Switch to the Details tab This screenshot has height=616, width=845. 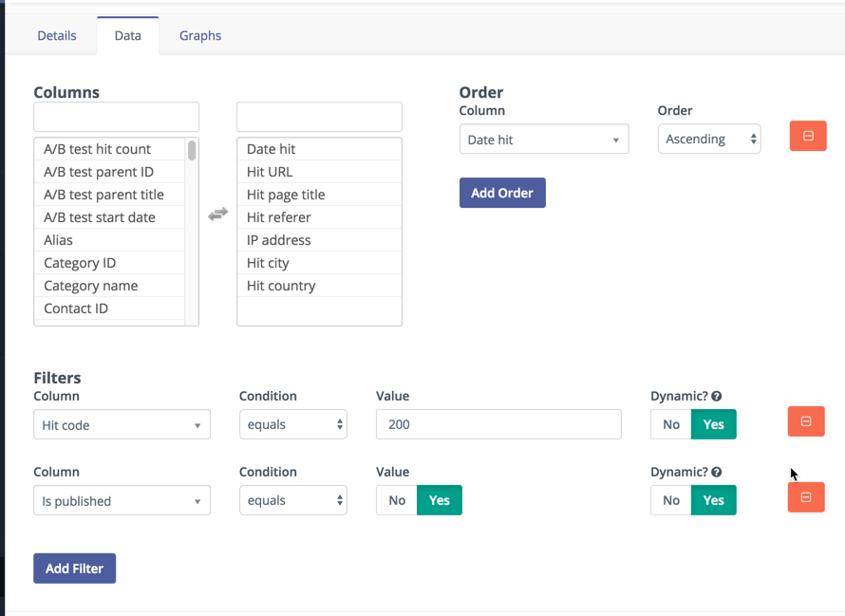pos(57,35)
